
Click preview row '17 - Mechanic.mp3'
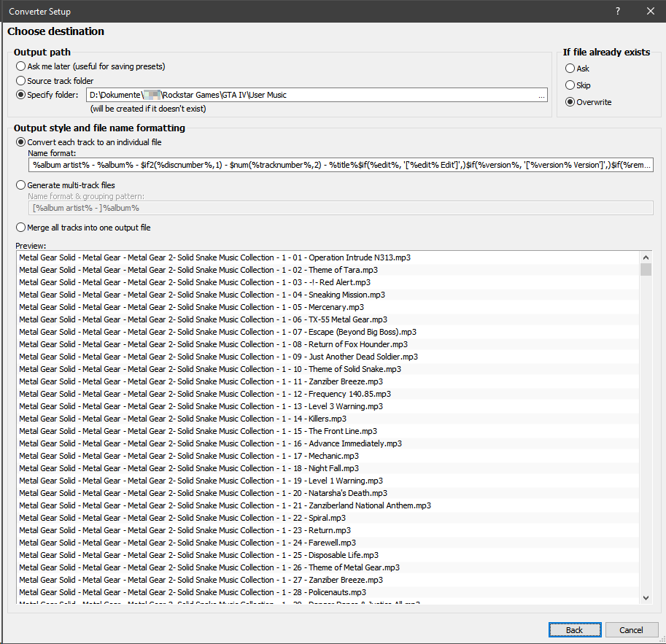click(x=328, y=456)
